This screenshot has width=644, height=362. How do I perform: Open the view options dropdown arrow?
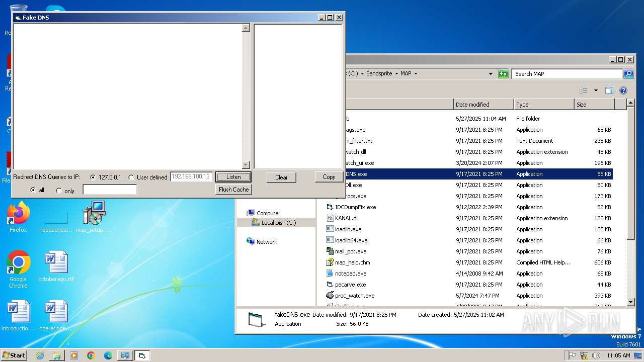596,90
